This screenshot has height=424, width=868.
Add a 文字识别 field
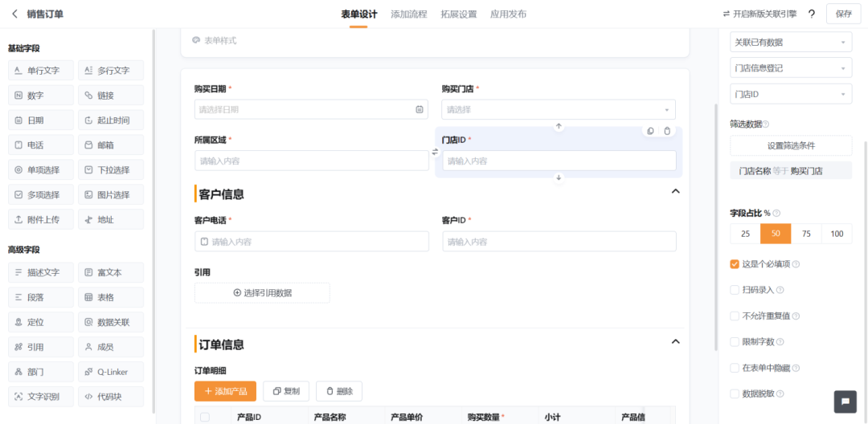click(41, 397)
